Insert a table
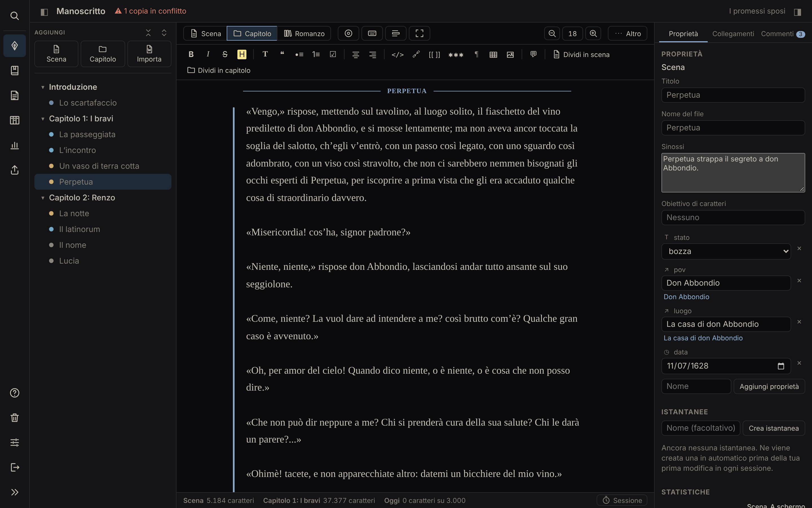The width and height of the screenshot is (812, 508). (493, 54)
